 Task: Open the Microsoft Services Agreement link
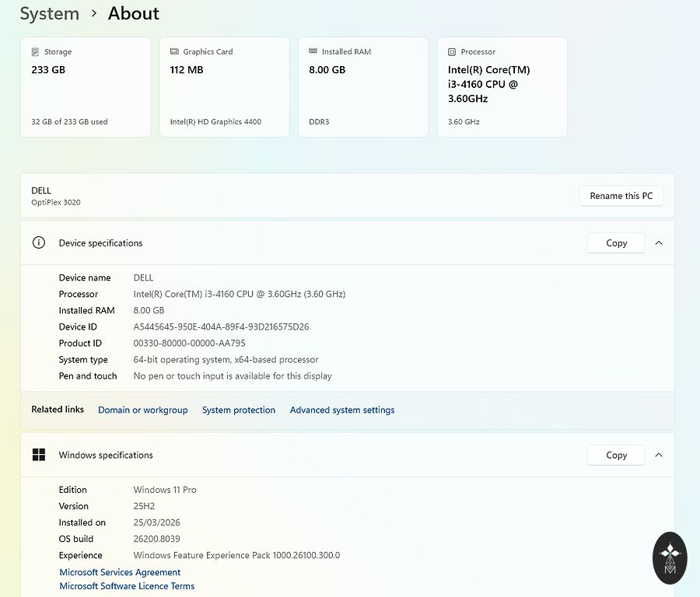click(x=120, y=572)
